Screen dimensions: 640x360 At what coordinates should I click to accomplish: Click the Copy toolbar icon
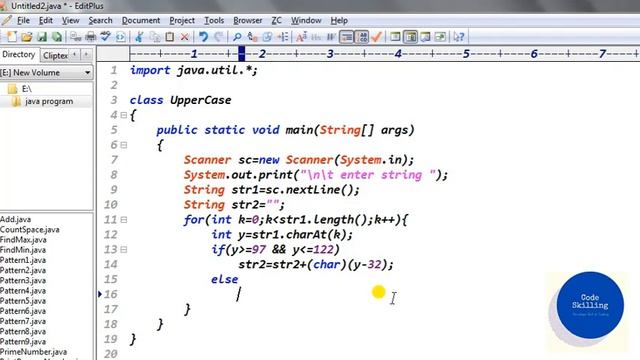pos(155,37)
